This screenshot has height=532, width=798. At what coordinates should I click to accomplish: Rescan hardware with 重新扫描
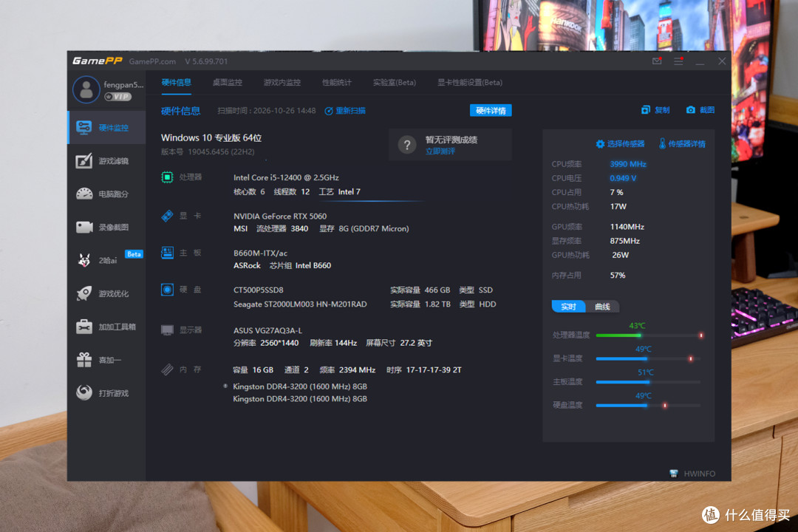[x=345, y=111]
